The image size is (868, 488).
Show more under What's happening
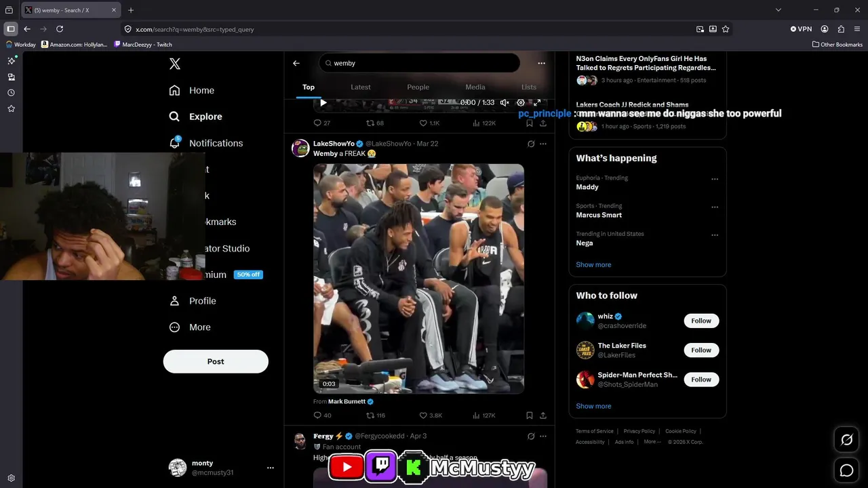pos(593,265)
